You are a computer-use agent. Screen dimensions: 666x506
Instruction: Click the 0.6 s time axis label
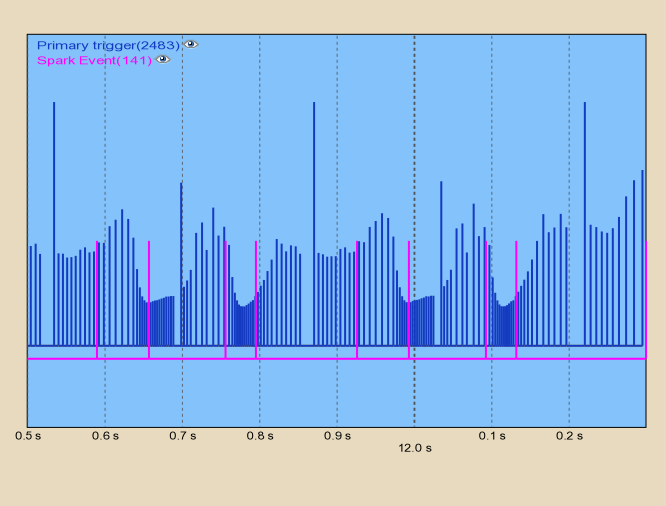pos(105,436)
